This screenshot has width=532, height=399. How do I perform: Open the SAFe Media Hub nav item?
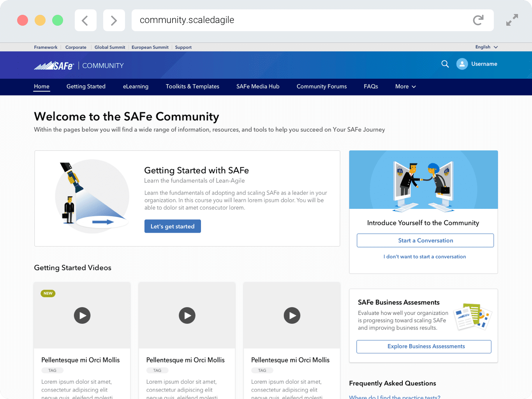coord(258,87)
